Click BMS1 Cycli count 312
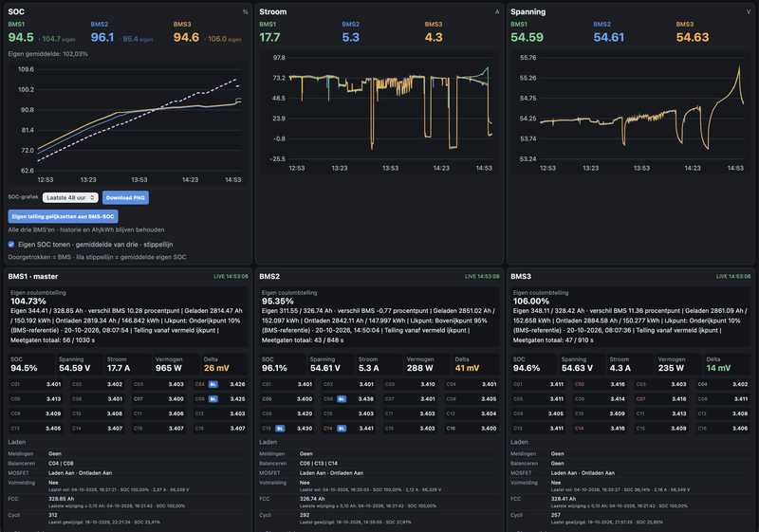 (x=53, y=515)
